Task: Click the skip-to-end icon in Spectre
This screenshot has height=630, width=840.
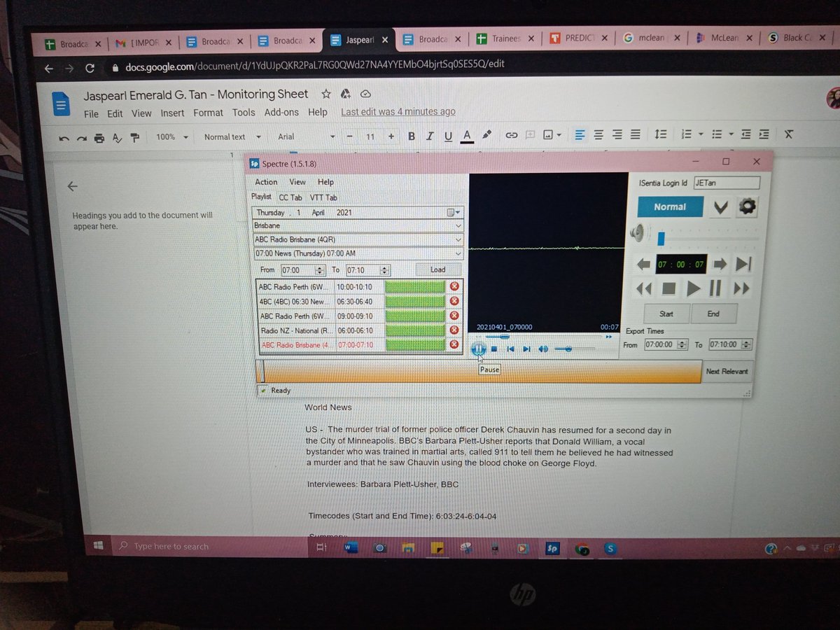Action: (x=744, y=264)
